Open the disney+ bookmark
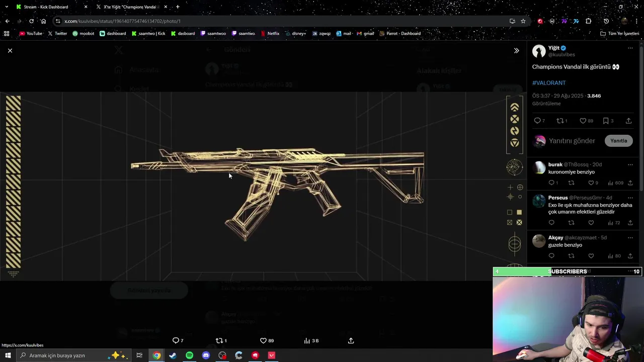This screenshot has width=644, height=362. [295, 34]
